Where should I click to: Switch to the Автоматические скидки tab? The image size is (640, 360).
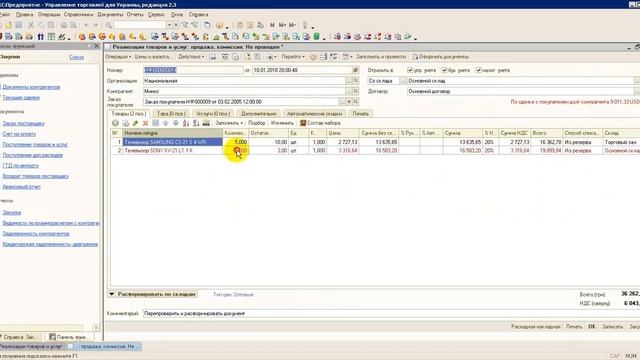314,113
